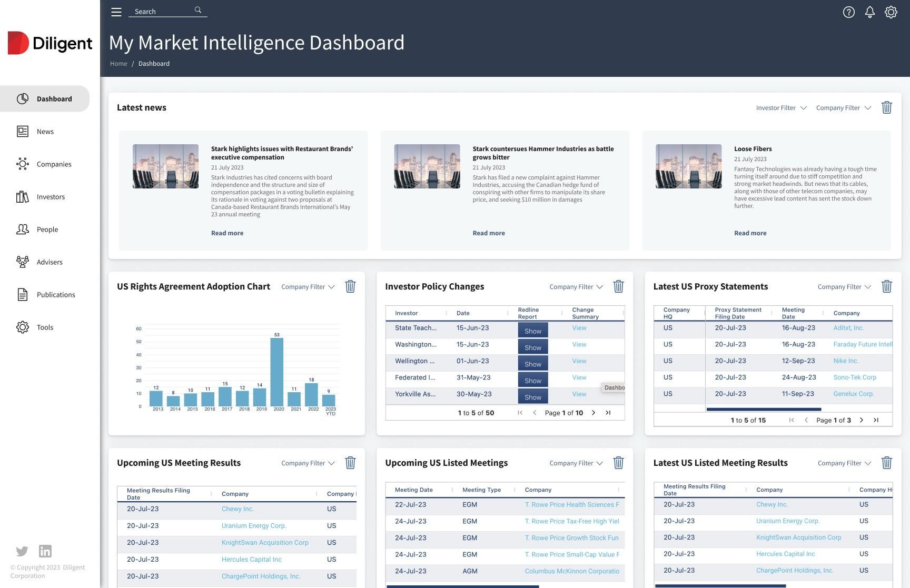Select the News menu item
Image resolution: width=910 pixels, height=588 pixels.
pos(45,132)
